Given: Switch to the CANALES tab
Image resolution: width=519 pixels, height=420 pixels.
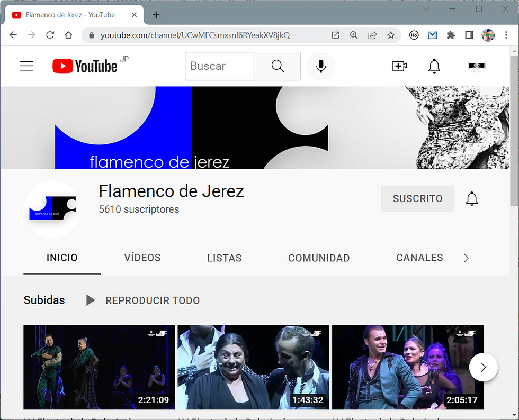Looking at the screenshot, I should click(x=419, y=258).
